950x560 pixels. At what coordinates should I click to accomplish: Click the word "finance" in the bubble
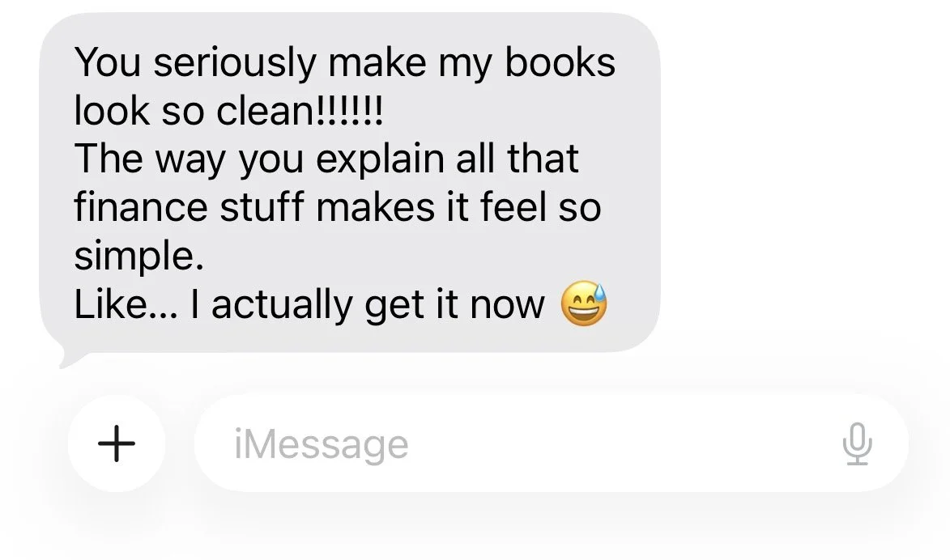pyautogui.click(x=141, y=207)
